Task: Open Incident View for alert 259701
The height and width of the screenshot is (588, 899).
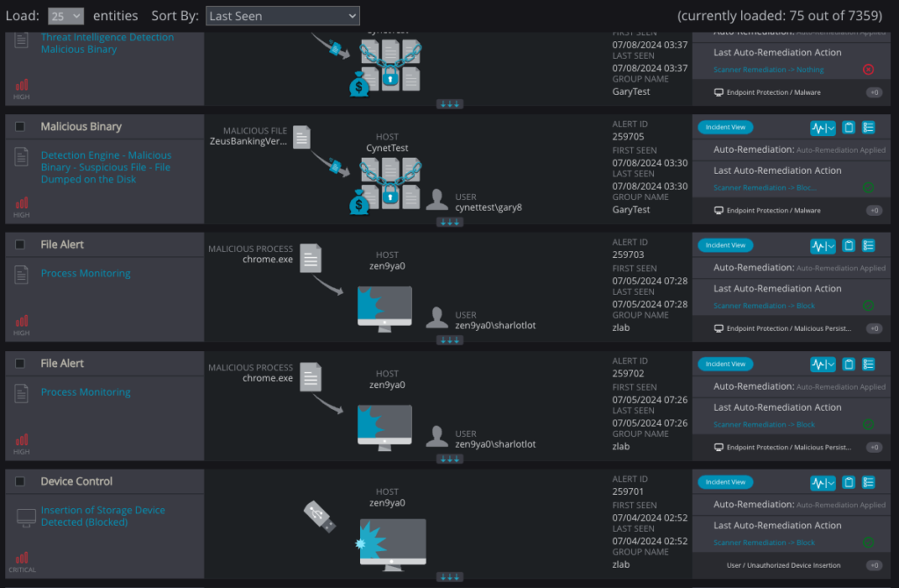Action: [x=725, y=482]
